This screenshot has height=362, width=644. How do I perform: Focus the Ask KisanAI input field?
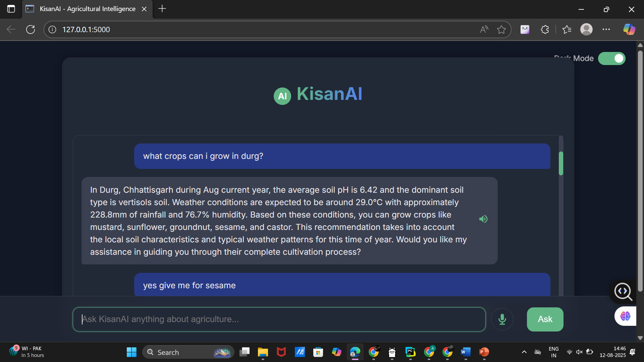279,319
